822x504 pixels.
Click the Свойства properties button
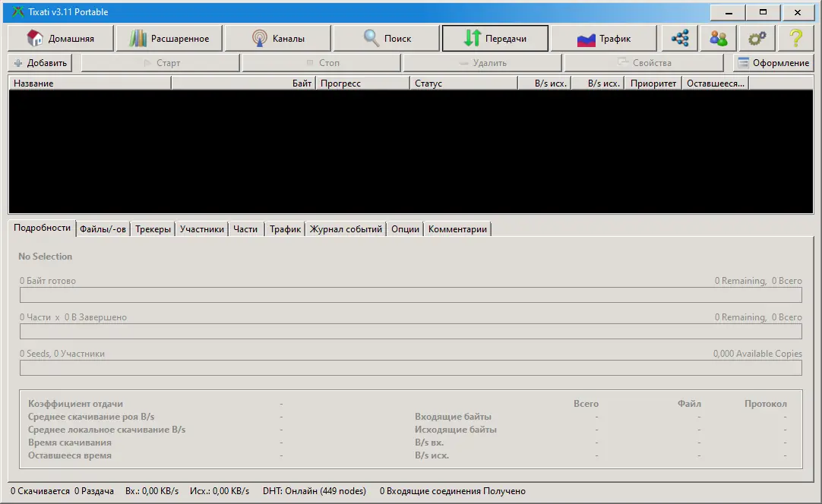click(643, 63)
